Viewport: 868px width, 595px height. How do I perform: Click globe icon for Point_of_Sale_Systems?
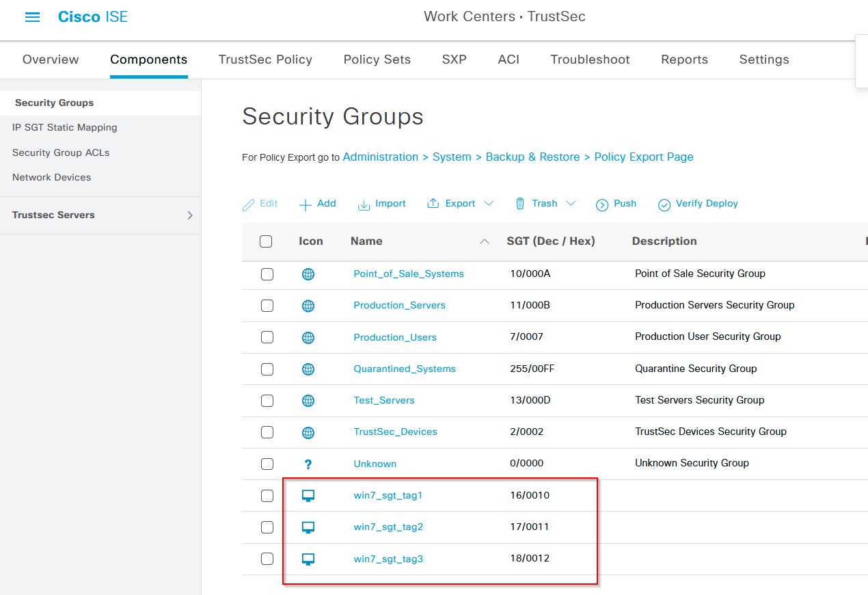[x=308, y=274]
